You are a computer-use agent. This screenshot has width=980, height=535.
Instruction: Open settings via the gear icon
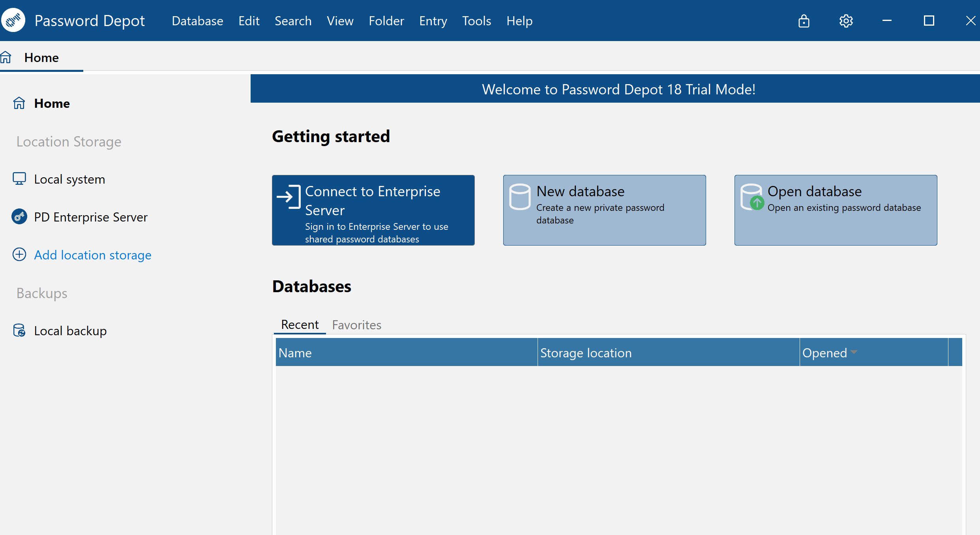click(x=846, y=21)
